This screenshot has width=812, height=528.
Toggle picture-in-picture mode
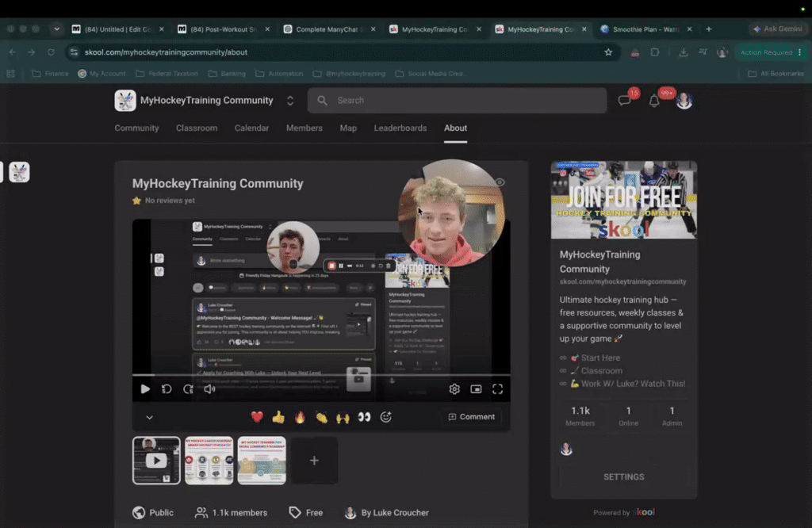pos(476,388)
